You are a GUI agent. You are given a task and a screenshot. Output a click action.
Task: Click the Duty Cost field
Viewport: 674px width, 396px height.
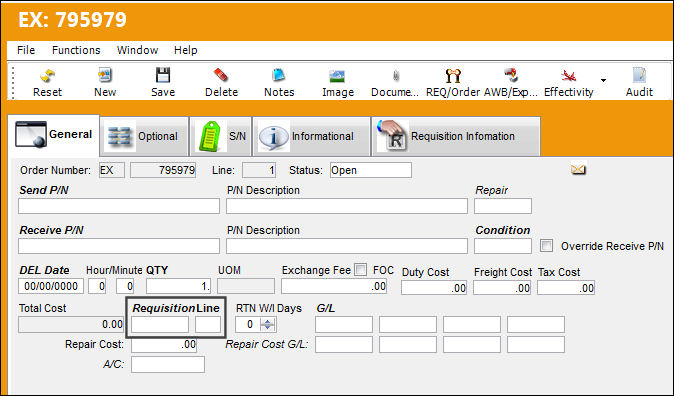tap(434, 288)
